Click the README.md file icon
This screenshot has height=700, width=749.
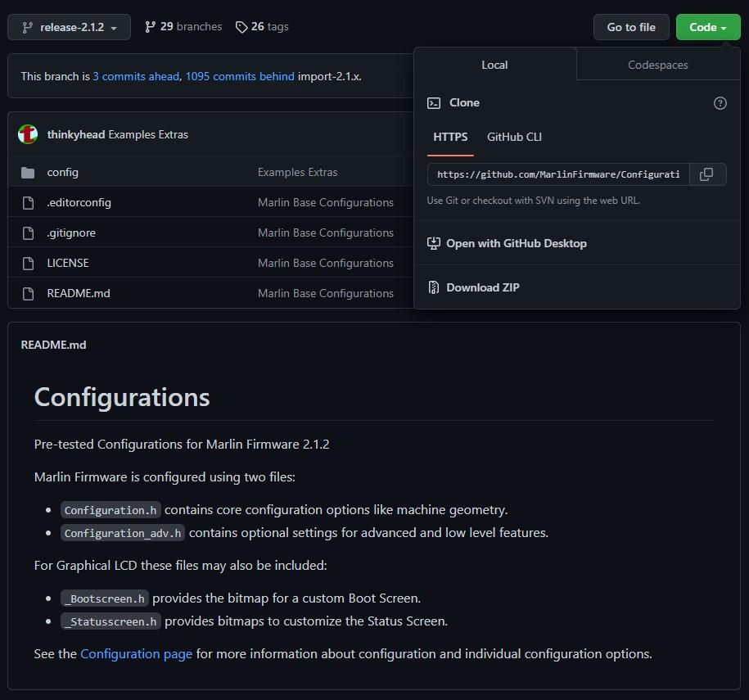[28, 293]
